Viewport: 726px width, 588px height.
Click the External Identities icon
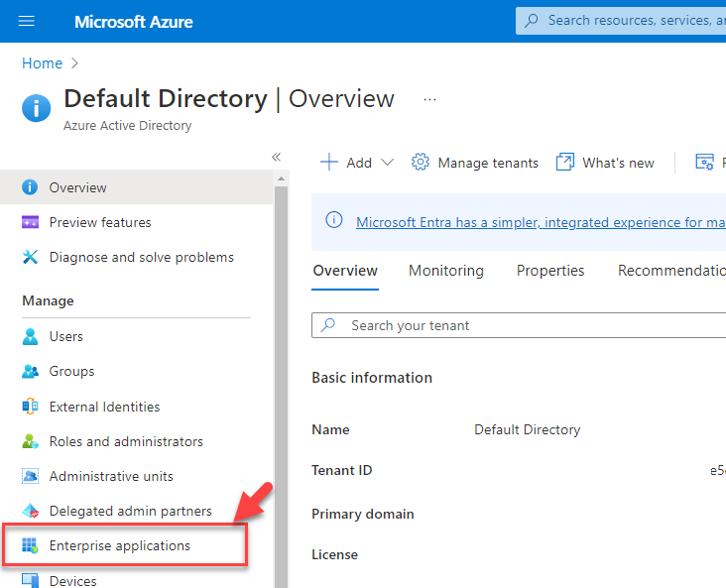coord(30,406)
